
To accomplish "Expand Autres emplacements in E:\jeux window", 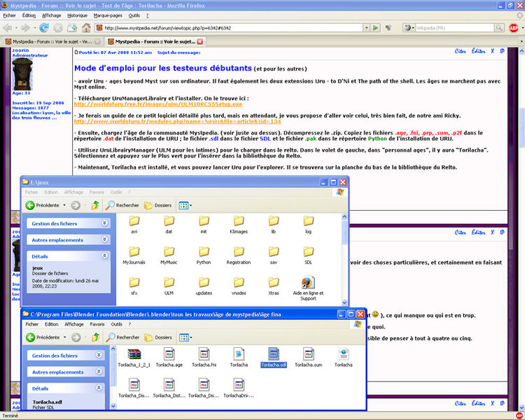I will [104, 239].
